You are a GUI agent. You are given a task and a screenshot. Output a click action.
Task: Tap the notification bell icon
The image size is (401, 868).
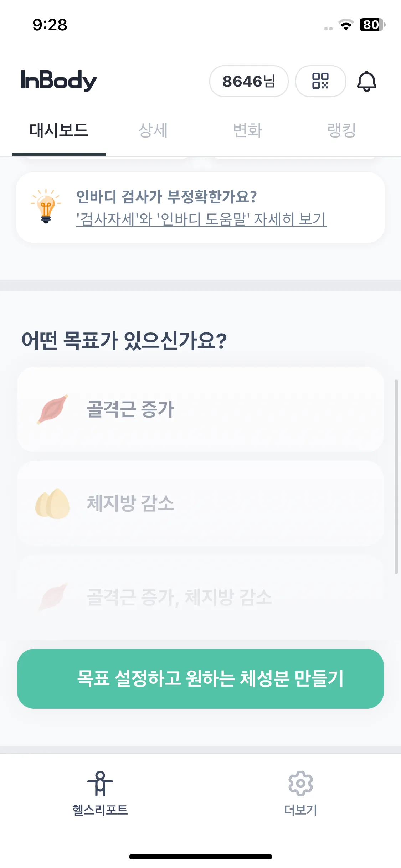[366, 81]
